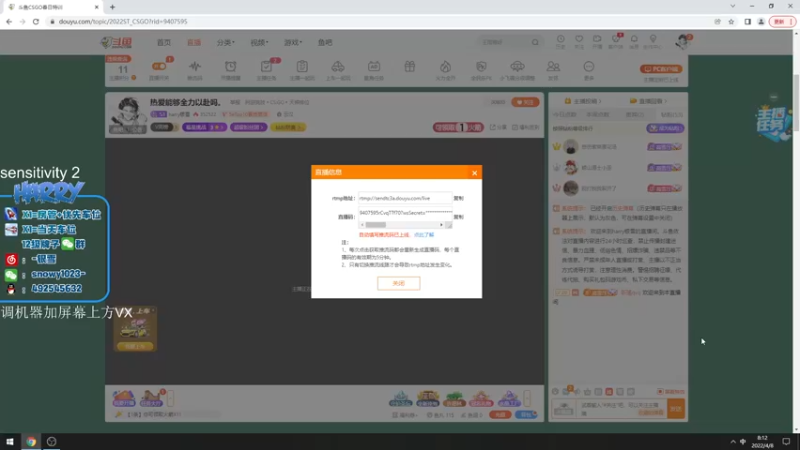The image size is (800, 450).
Task: Click the alarm clock toolbar icon
Action: point(231,66)
